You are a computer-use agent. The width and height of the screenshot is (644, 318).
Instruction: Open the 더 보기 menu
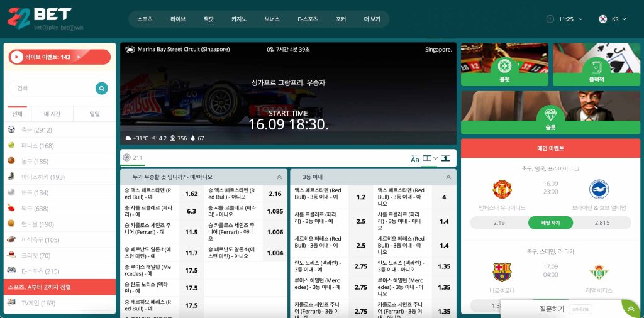[372, 19]
